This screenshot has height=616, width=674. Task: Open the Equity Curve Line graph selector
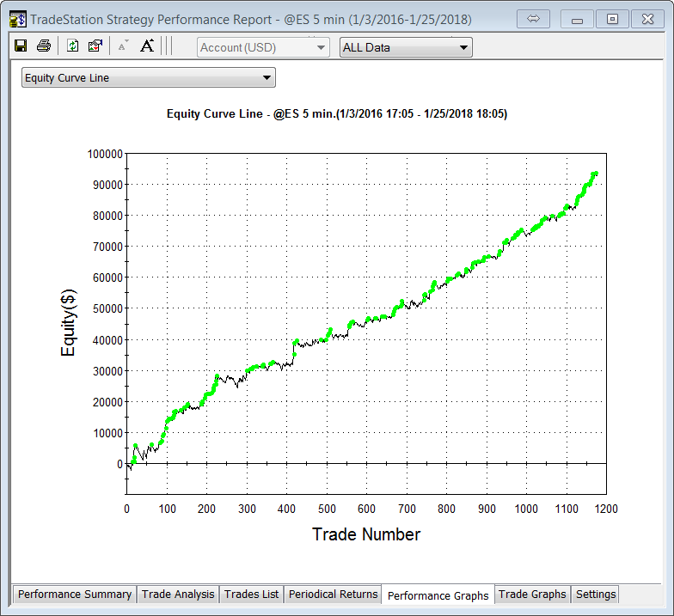148,78
